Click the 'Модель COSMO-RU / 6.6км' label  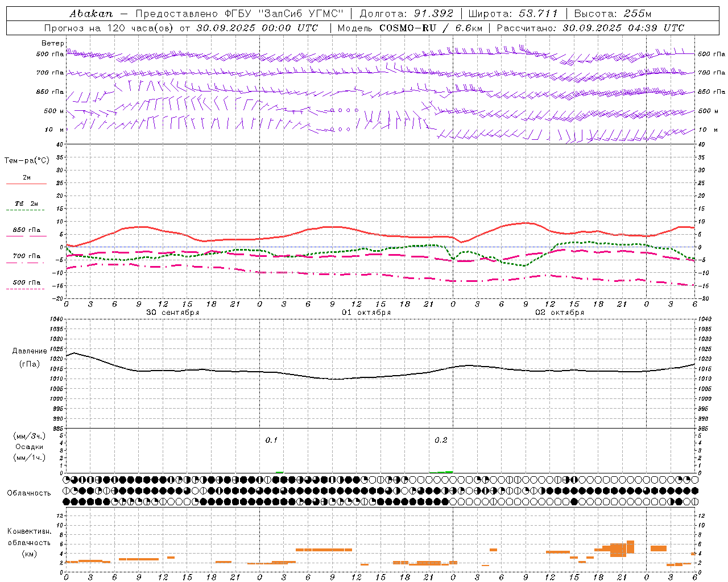coord(409,28)
